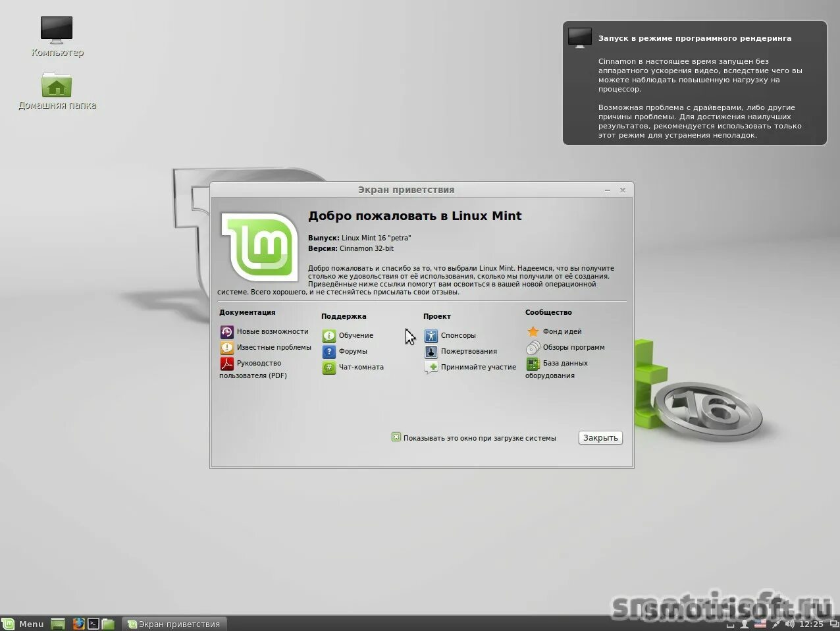This screenshot has width=840, height=631.
Task: Click the Закрыть button
Action: coord(600,437)
